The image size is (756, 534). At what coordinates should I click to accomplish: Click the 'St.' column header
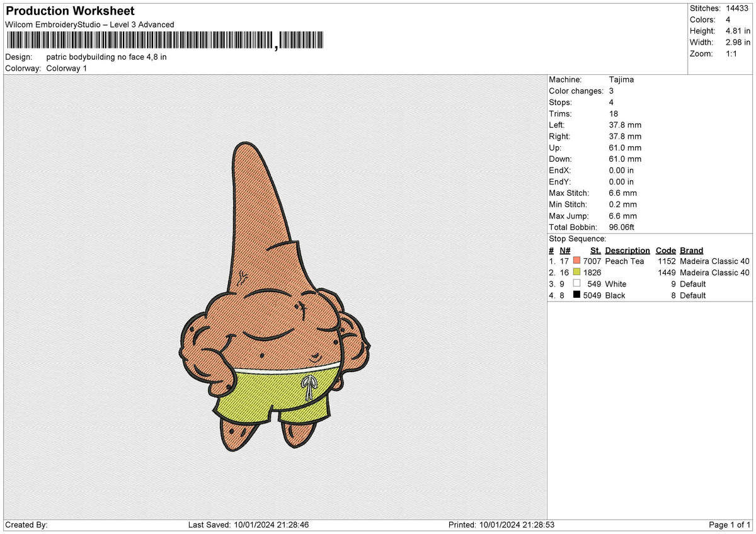coord(595,251)
